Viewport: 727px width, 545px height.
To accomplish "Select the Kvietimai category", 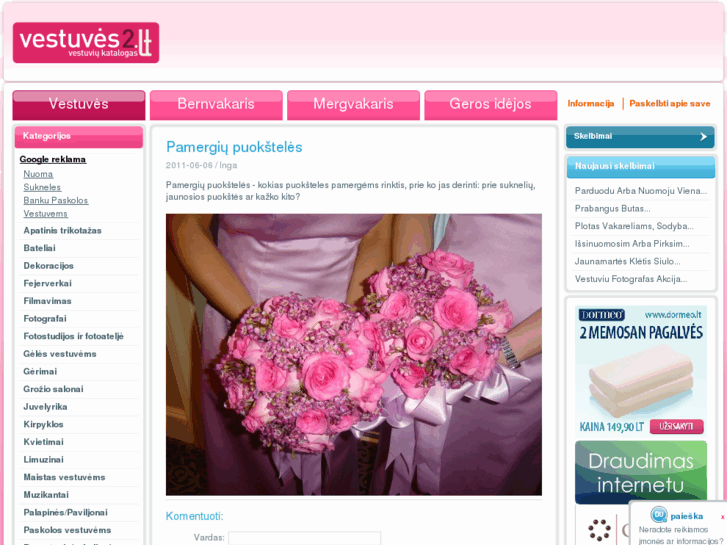I will tap(43, 442).
